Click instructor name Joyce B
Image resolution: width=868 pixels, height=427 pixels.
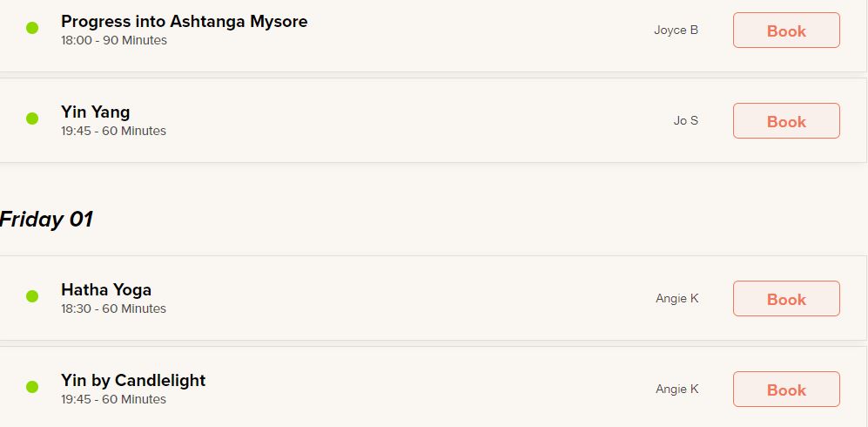tap(676, 30)
